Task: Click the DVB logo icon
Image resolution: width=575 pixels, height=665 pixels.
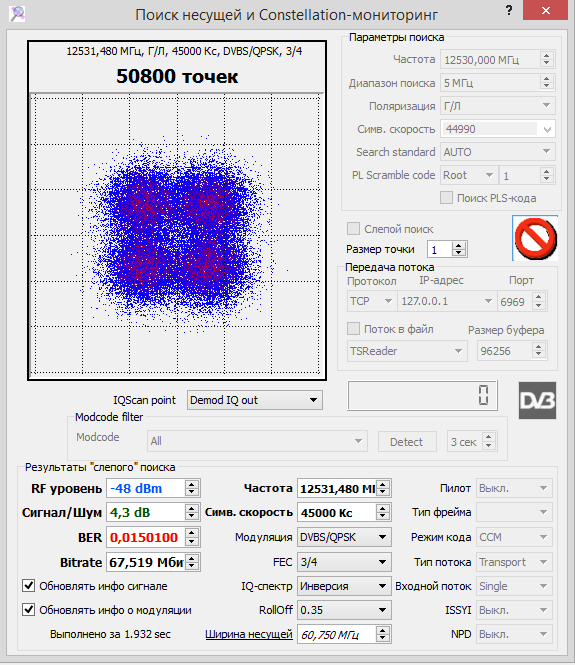Action: tap(537, 400)
